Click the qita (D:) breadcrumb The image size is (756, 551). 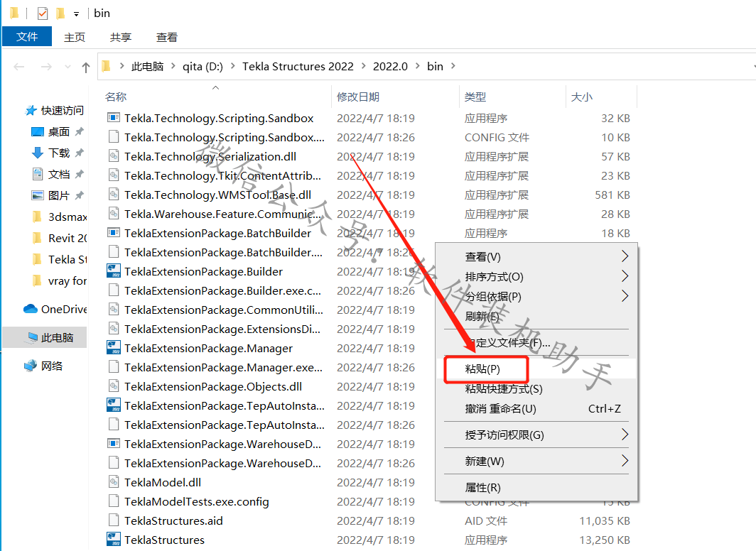[x=202, y=66]
